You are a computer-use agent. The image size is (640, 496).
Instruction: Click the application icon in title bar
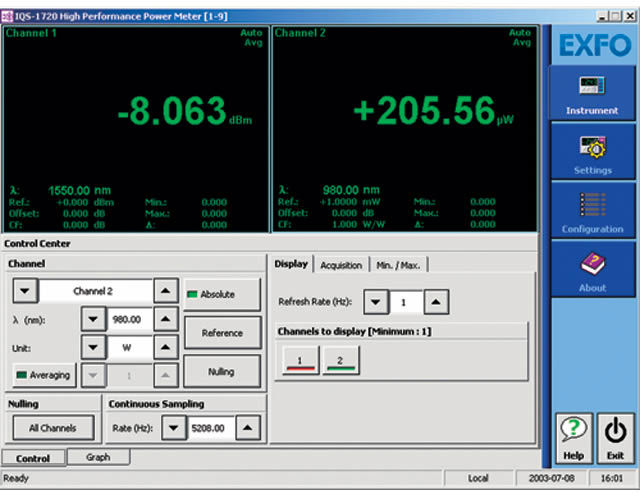pos(7,16)
